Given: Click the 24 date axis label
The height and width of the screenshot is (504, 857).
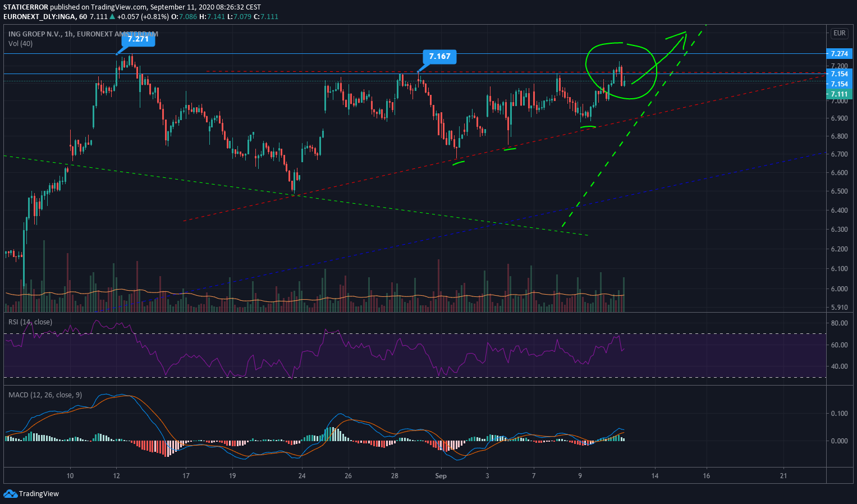Looking at the screenshot, I should pos(302,476).
